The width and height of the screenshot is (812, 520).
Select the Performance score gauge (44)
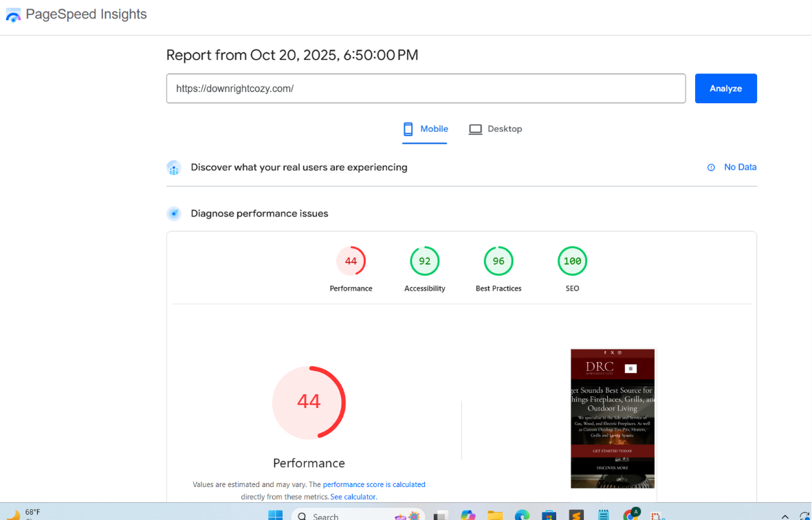[351, 261]
